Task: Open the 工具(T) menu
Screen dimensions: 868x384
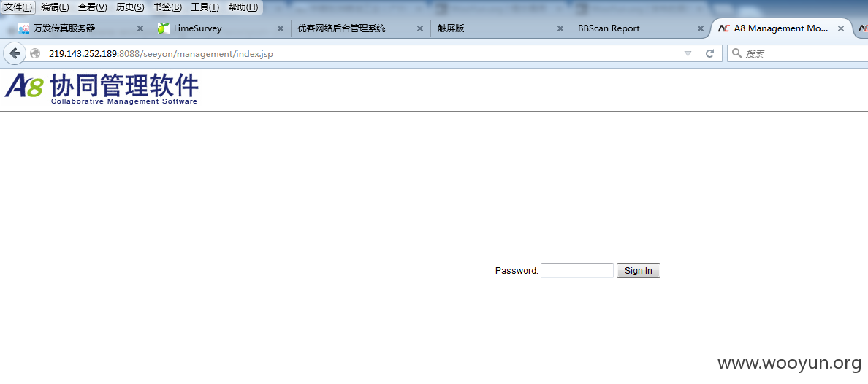Action: (x=205, y=7)
